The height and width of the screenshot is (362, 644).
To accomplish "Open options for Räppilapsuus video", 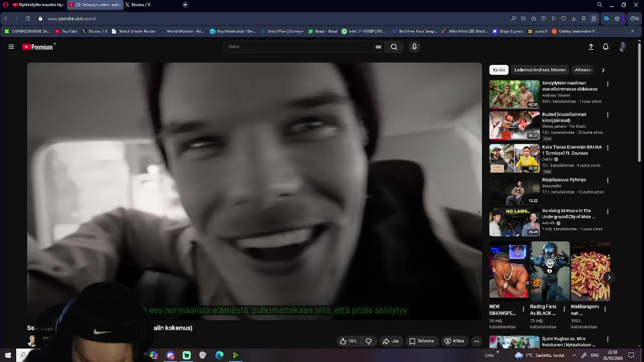I will click(607, 180).
